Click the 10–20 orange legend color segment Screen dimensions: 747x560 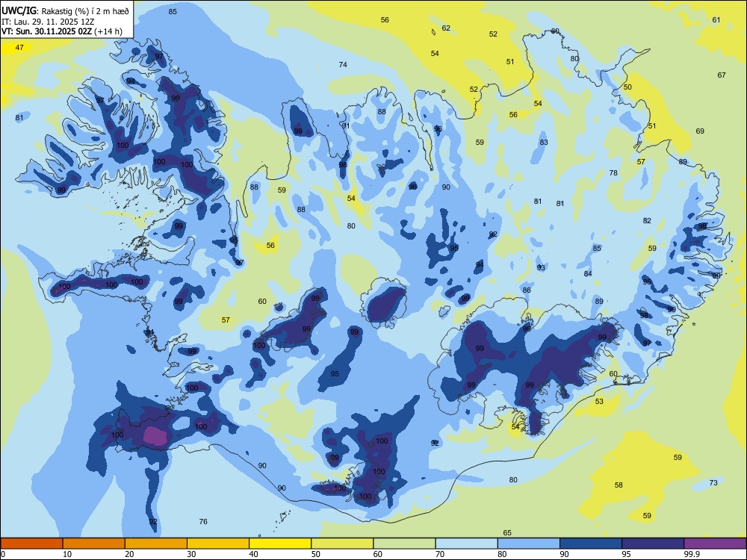point(94,544)
